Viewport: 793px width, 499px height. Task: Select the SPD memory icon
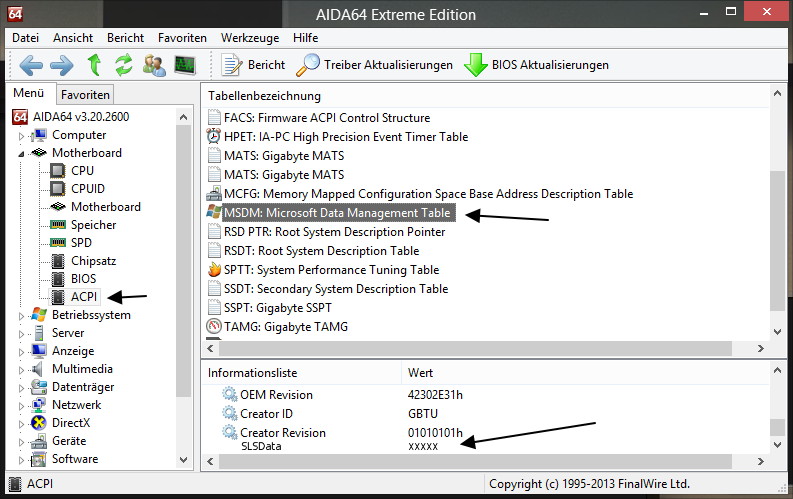coord(58,243)
